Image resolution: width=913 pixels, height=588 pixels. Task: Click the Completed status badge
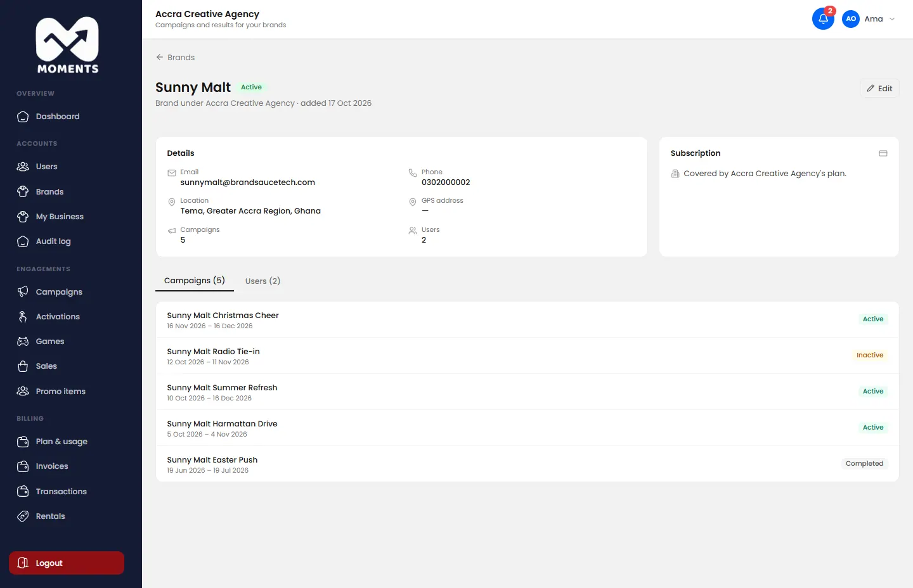click(864, 464)
